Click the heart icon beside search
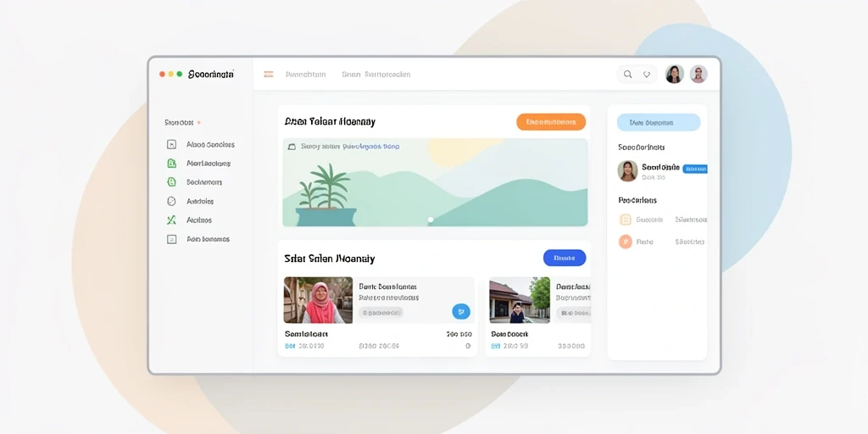The image size is (868, 434). (647, 75)
